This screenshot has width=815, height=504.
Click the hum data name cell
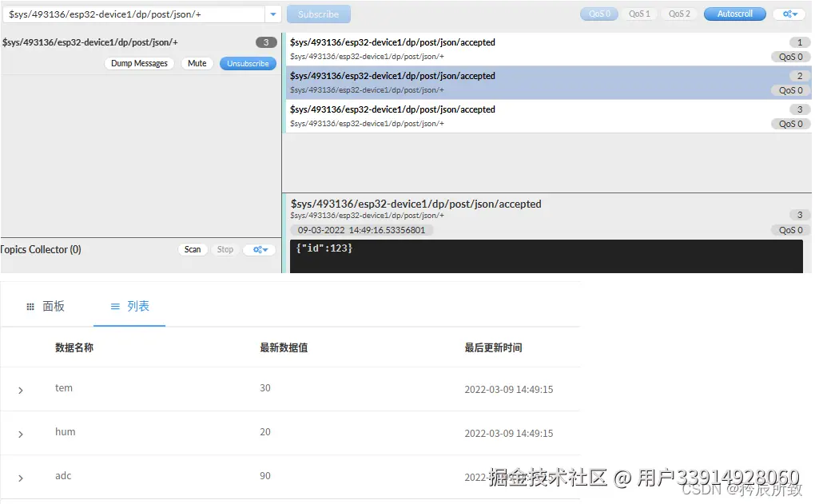pos(66,432)
